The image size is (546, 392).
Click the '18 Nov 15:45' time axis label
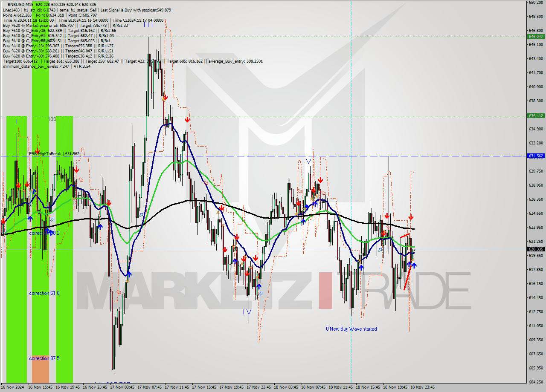[368, 387]
